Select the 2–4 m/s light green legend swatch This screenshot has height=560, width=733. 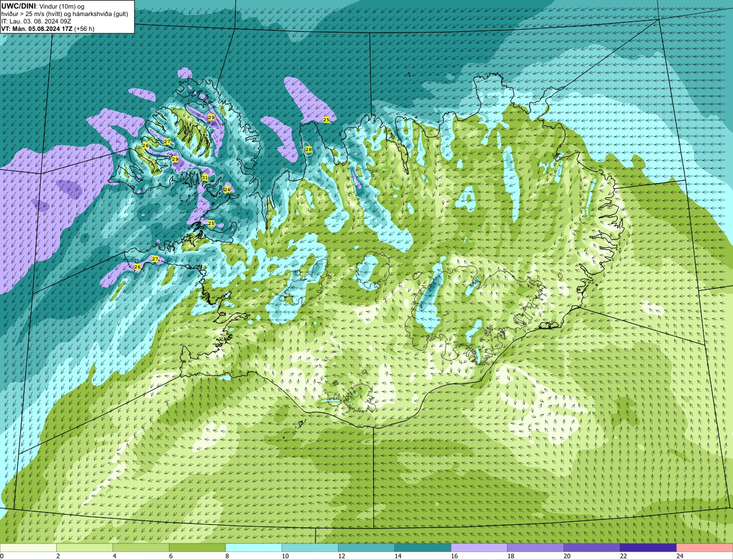click(85, 547)
